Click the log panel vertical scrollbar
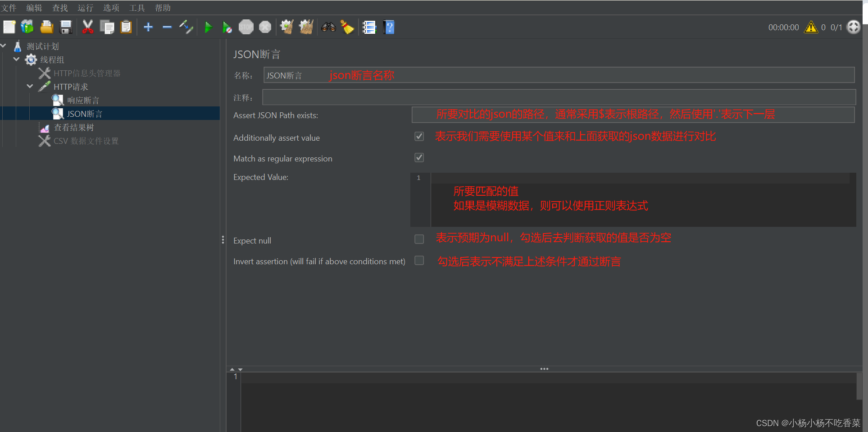Viewport: 868px width, 432px height. [859, 386]
